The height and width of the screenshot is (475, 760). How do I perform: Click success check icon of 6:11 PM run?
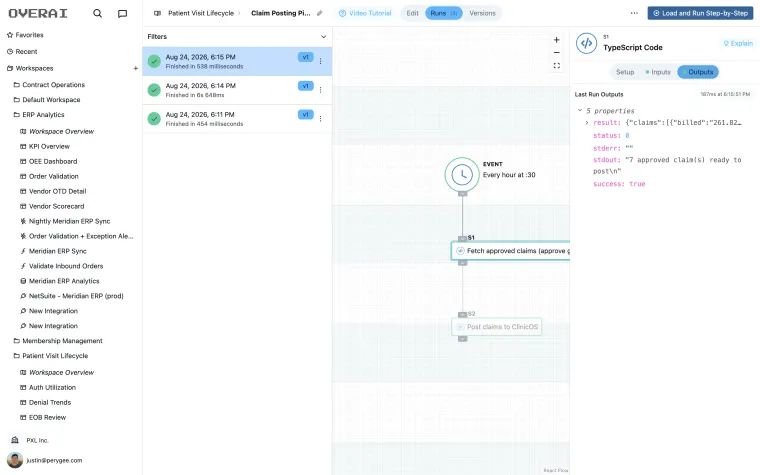(x=154, y=119)
